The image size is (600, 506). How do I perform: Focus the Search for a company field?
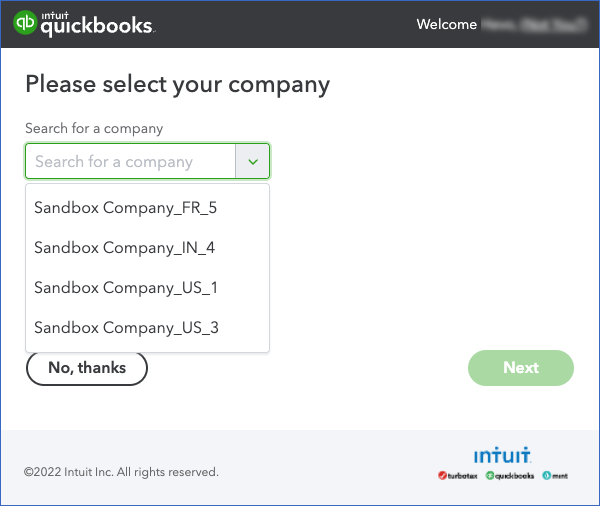coord(130,162)
